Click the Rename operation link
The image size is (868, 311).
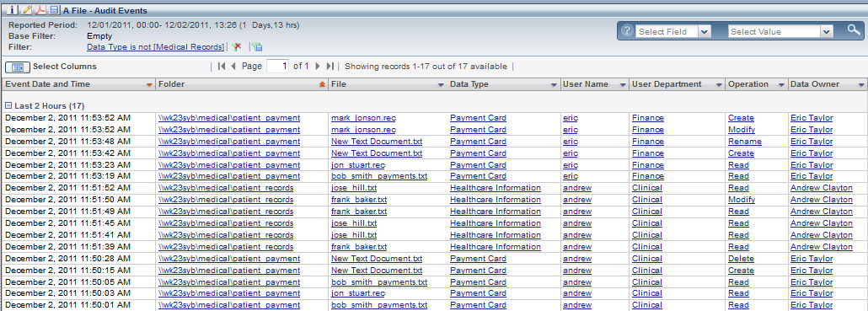tap(745, 141)
